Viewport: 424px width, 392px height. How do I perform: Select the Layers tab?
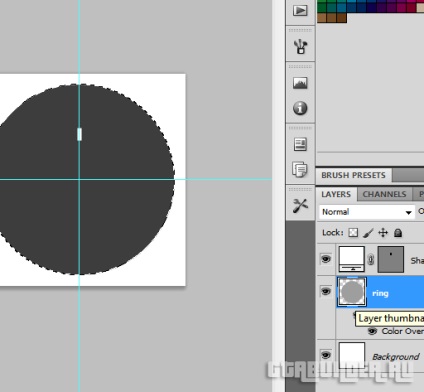(336, 194)
